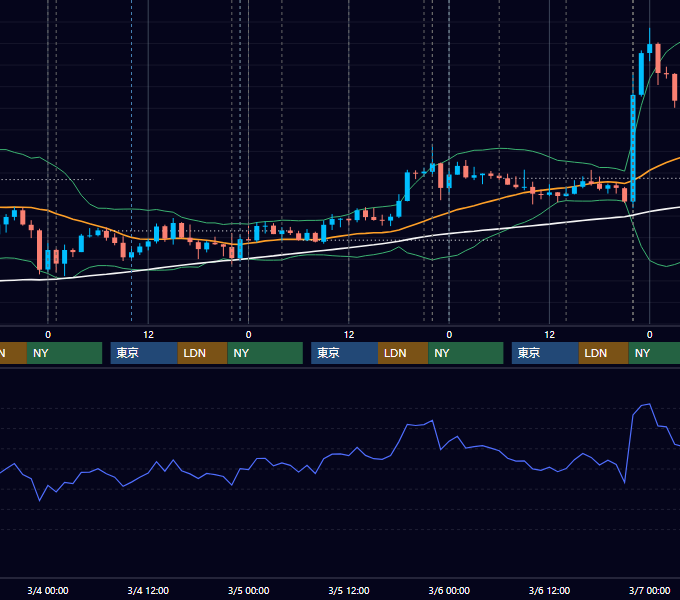
Task: Click the NY session block spanning 3/4 00:00
Action: [x=64, y=353]
